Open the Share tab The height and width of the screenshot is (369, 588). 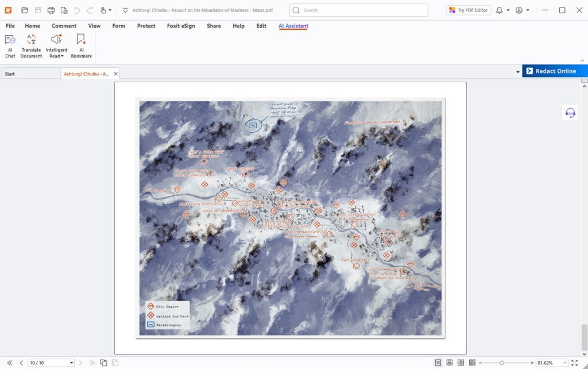pyautogui.click(x=214, y=26)
